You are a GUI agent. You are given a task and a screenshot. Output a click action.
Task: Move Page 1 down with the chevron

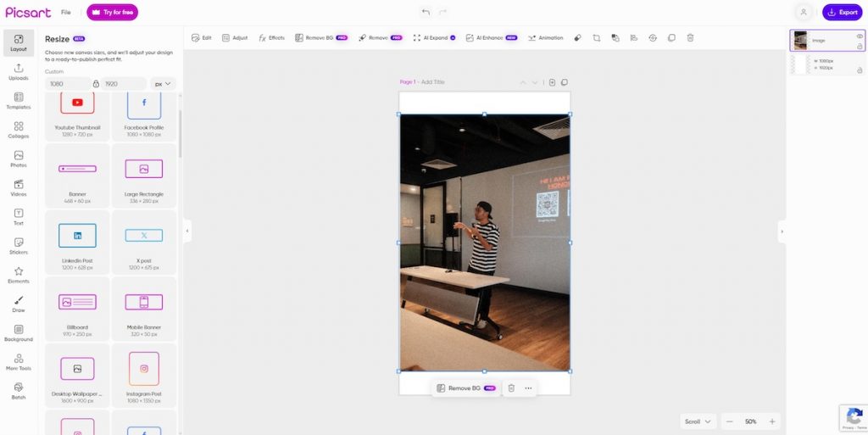click(x=535, y=82)
